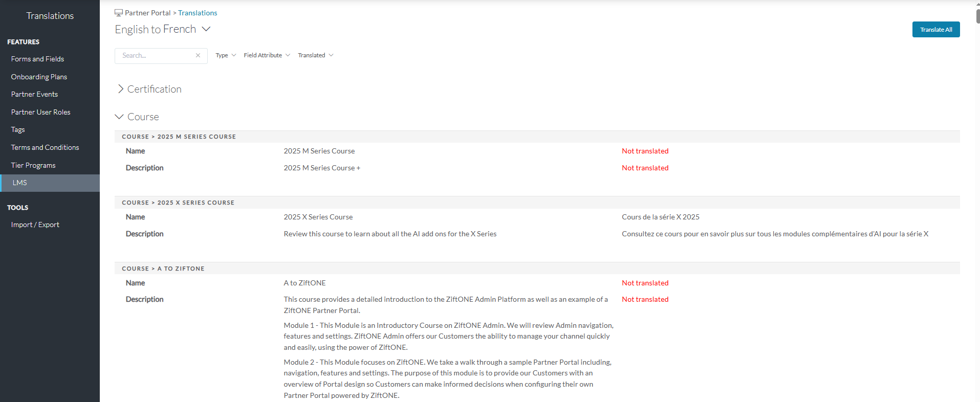Viewport: 980px width, 402px height.
Task: Expand the Certification section chevron
Action: [x=120, y=89]
